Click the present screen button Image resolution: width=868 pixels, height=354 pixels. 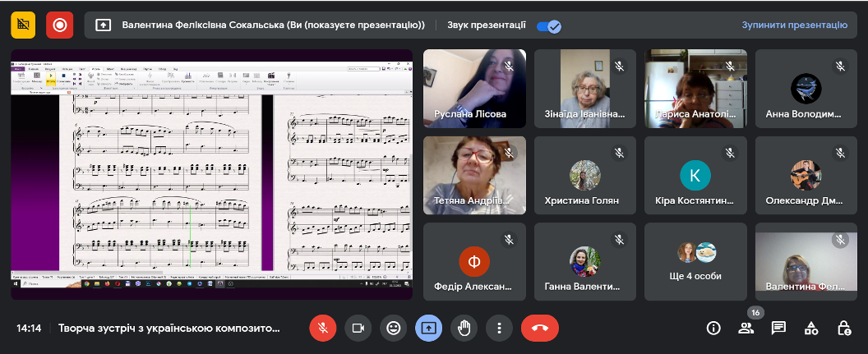pyautogui.click(x=428, y=328)
